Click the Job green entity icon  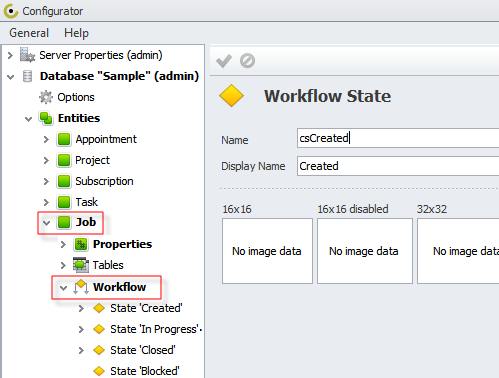tap(64, 222)
